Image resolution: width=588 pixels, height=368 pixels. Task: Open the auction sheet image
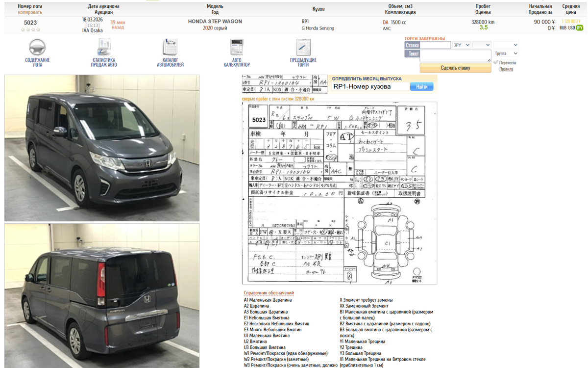click(x=340, y=193)
